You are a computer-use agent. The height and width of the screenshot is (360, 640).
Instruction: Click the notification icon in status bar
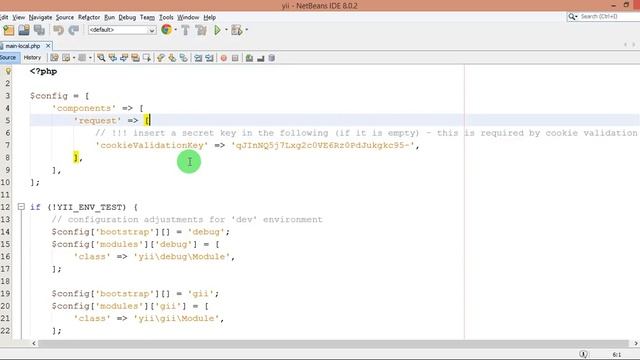pos(584,354)
